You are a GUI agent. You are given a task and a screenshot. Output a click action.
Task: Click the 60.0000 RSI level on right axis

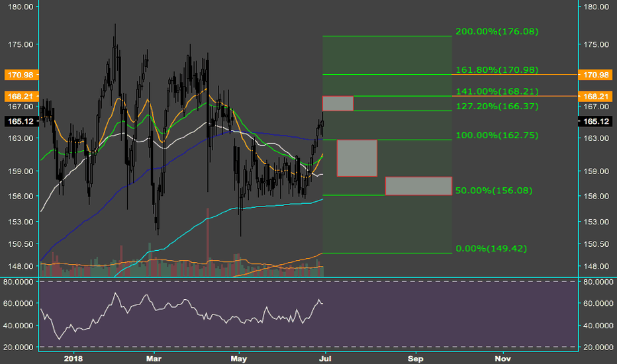(x=598, y=303)
